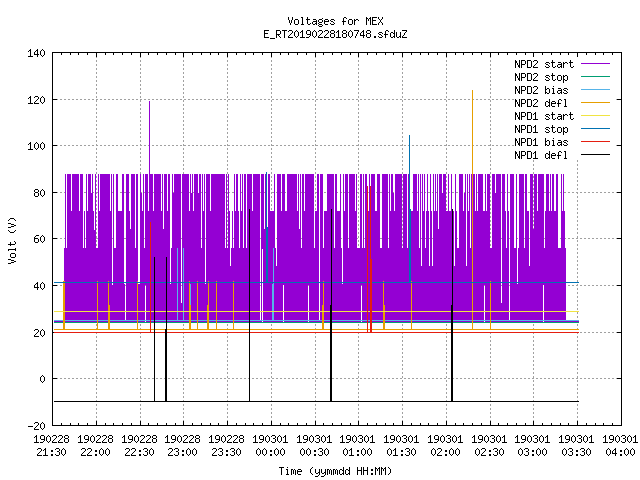The height and width of the screenshot is (480, 640).
Task: Click the chart title 'Voltages for MEX'
Action: coord(335,21)
